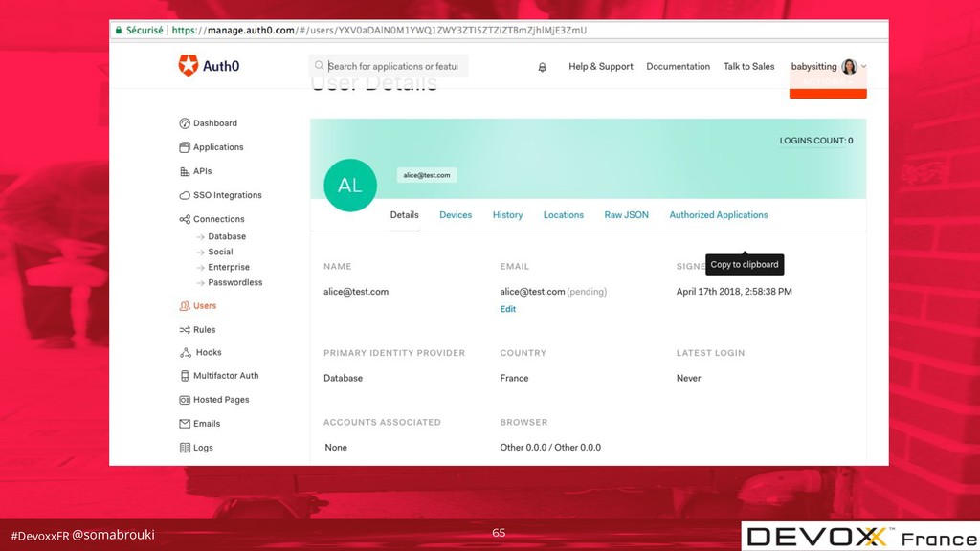Click the SSO Integrations cloud icon
The image size is (980, 551).
tap(185, 195)
